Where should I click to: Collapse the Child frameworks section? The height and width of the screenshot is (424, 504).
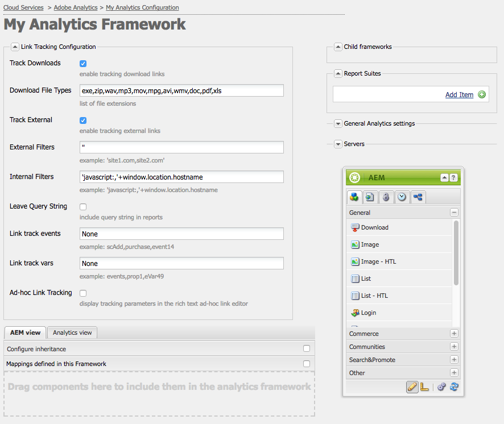click(338, 47)
